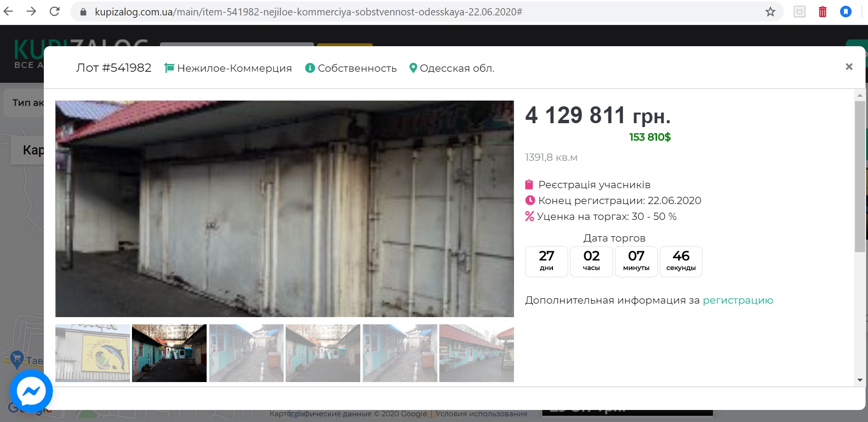The image size is (868, 422).
Task: Select the second gallery thumbnail
Action: coord(169,353)
